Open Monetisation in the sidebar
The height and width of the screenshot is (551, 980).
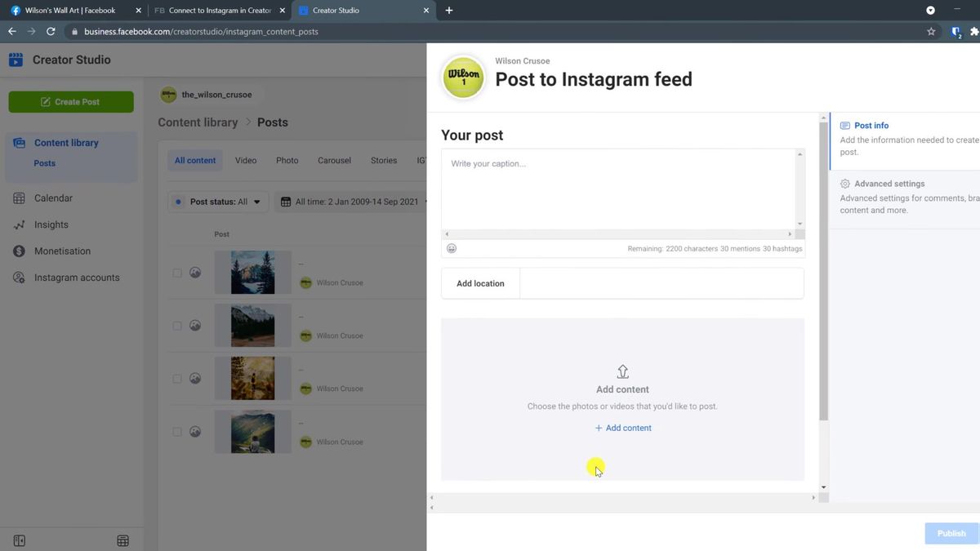[x=62, y=251]
